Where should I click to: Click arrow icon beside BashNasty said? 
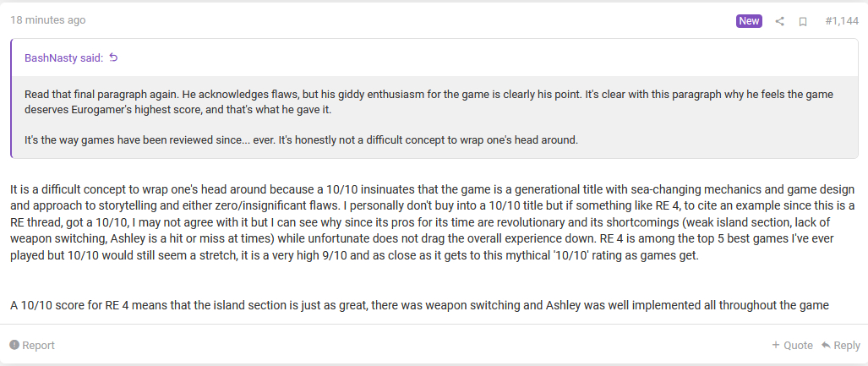point(114,57)
